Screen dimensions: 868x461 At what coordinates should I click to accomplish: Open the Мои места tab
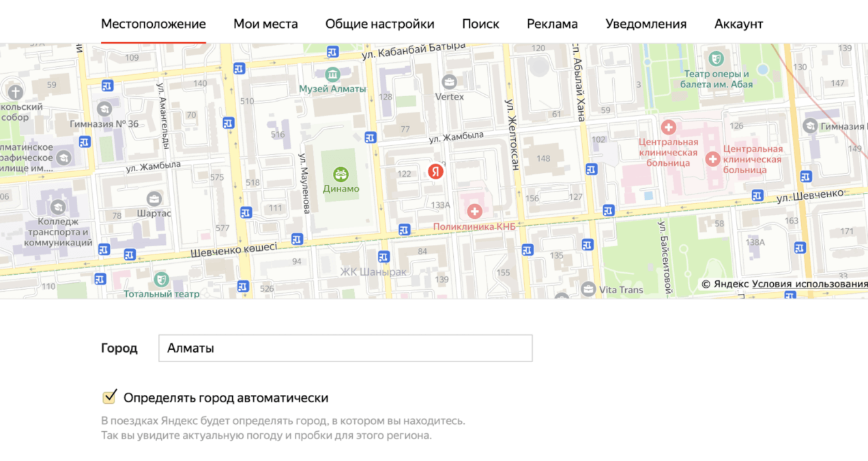coord(265,24)
